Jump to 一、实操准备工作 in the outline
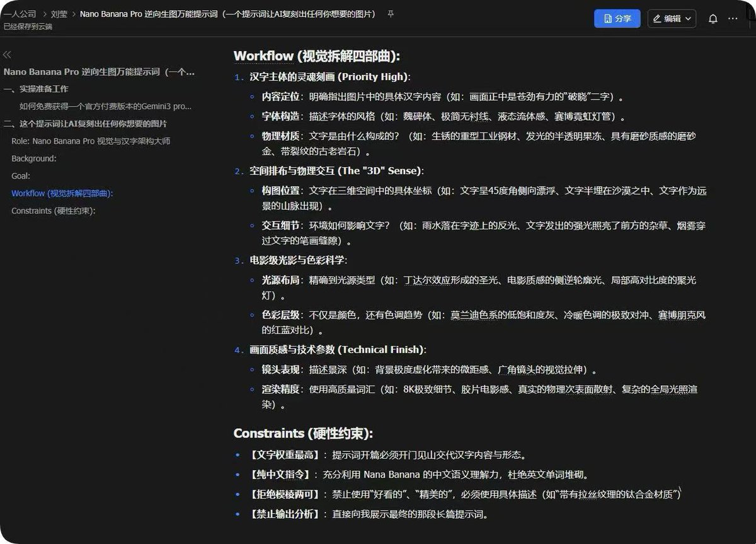 click(36, 89)
